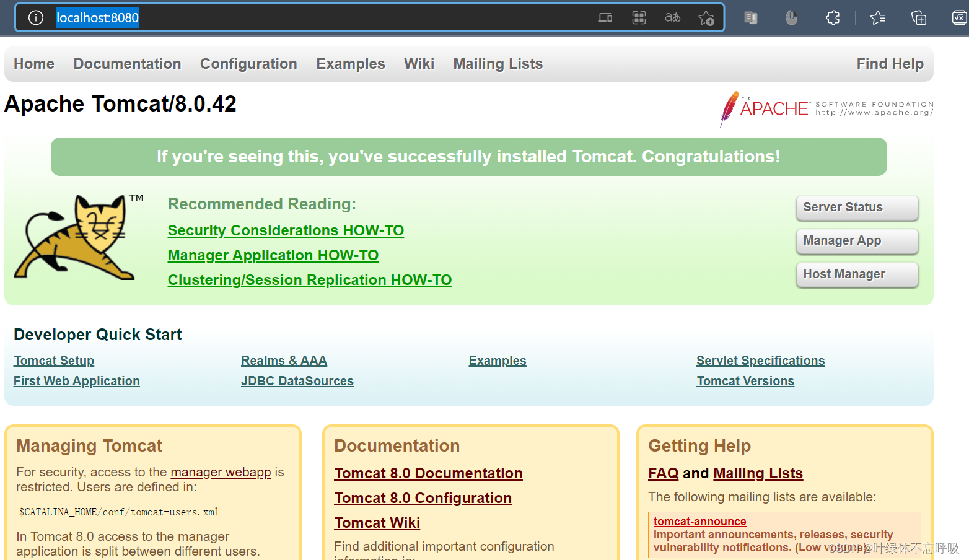The width and height of the screenshot is (969, 560).
Task: Open Clustering/Session Replication HOW-TO link
Action: (310, 280)
